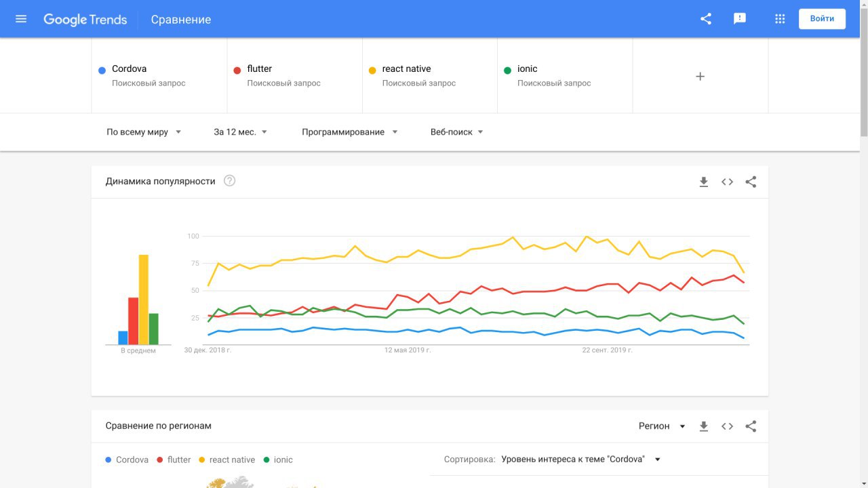This screenshot has height=488, width=868.
Task: Click the Google Trends logo
Action: 85,20
